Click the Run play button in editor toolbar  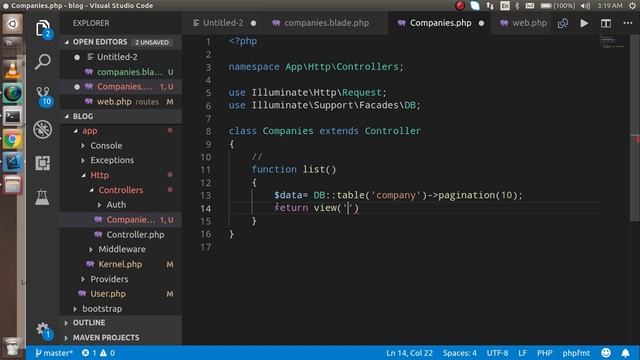point(584,23)
